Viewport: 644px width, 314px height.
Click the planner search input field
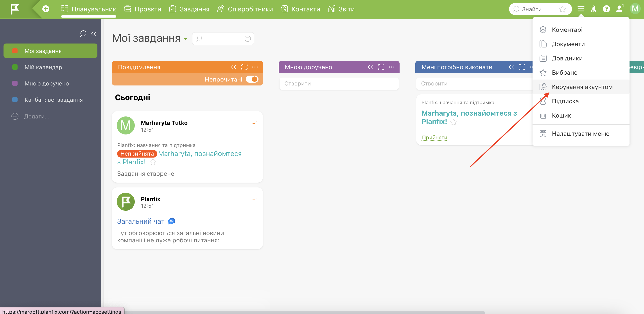(x=222, y=38)
